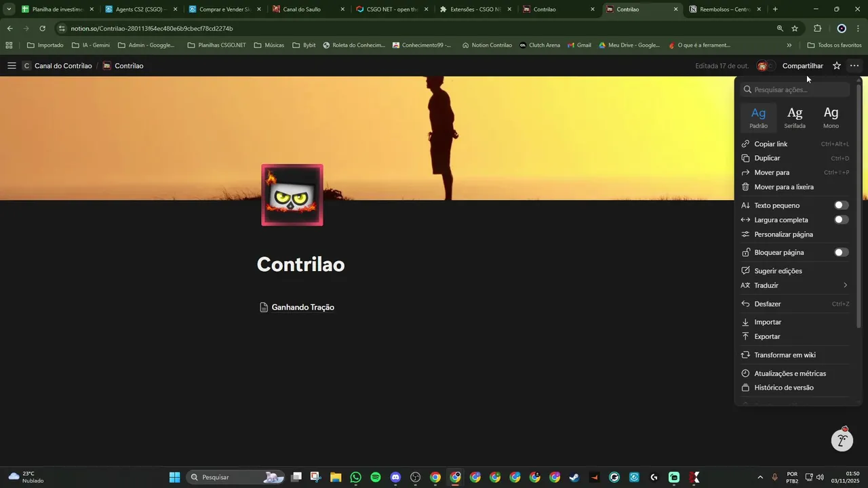The width and height of the screenshot is (868, 488).
Task: Click the address bar URL
Action: tap(152, 28)
